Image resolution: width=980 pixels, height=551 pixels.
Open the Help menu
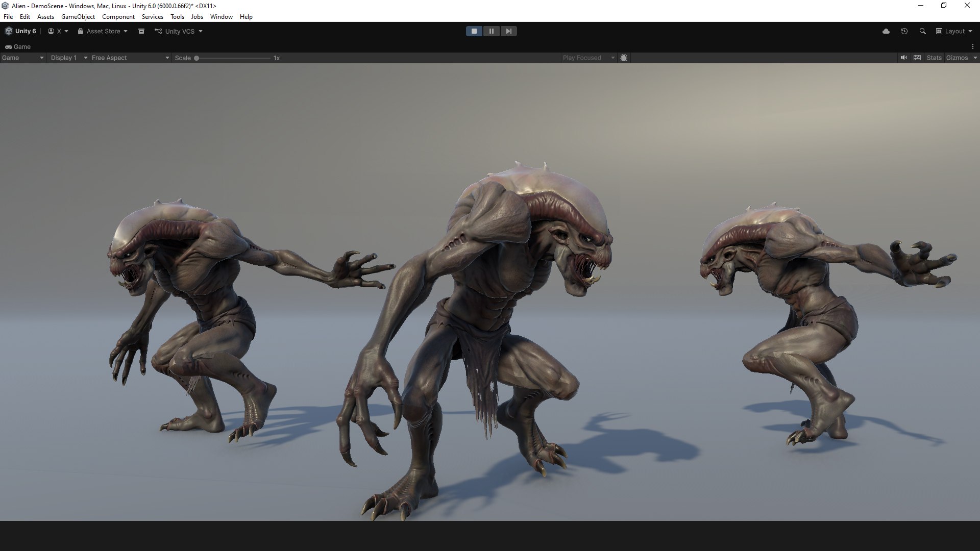[246, 17]
